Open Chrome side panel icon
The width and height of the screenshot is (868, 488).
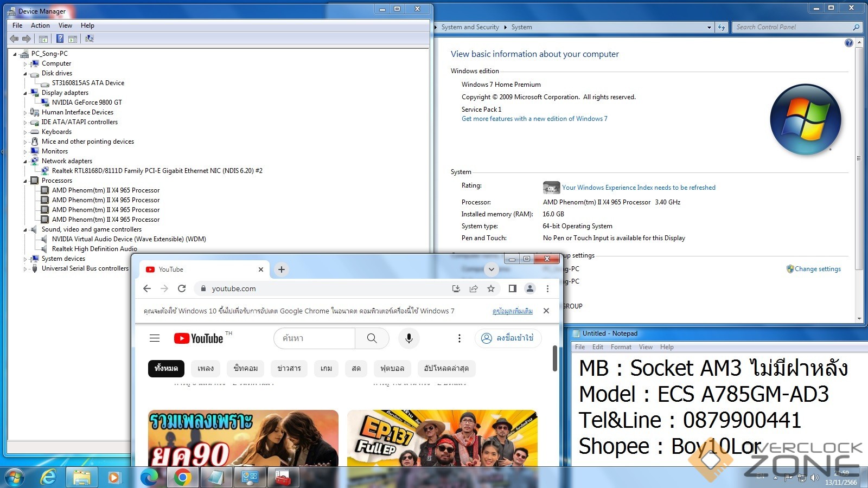(x=512, y=288)
